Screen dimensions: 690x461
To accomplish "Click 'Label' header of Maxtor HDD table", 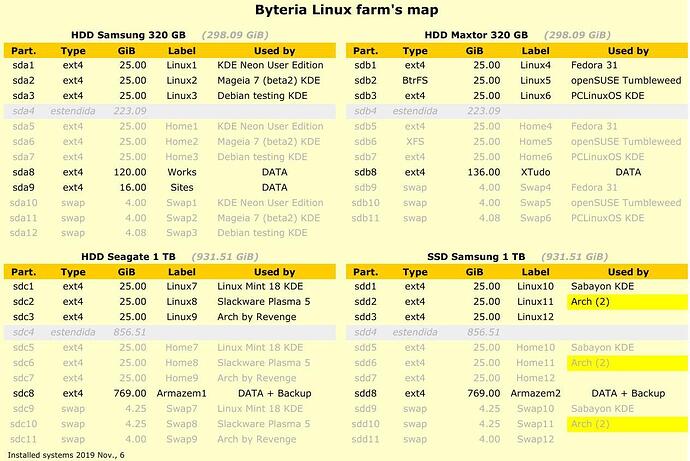I will 536,51.
